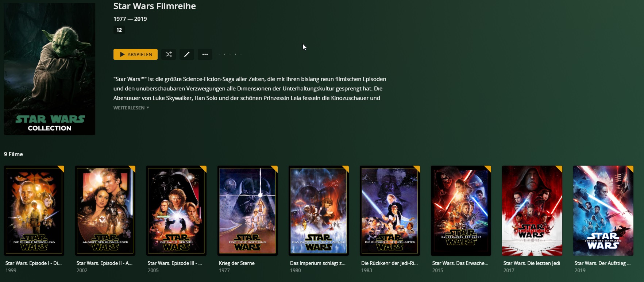Open Die Rückkehr der Jedi-Ritter poster
The height and width of the screenshot is (282, 644).
pos(390,210)
